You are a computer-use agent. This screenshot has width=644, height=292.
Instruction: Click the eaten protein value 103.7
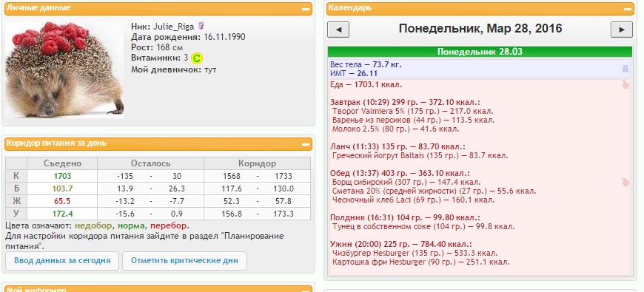62,189
